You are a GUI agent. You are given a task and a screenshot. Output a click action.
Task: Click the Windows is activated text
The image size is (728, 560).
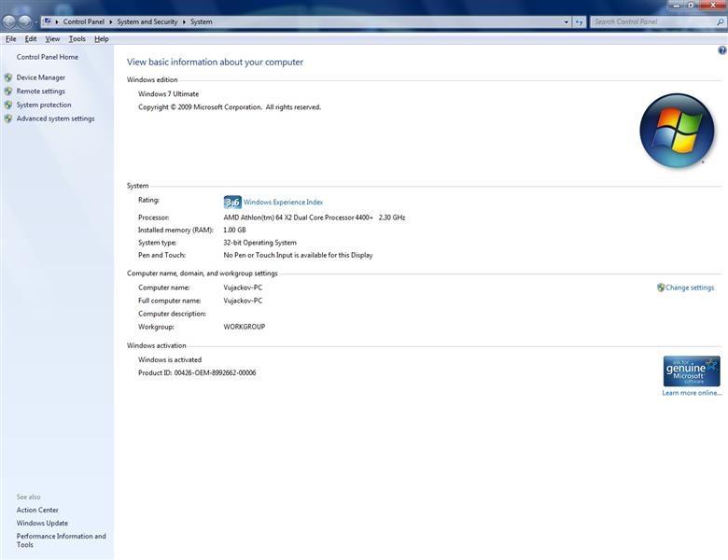[x=170, y=359]
